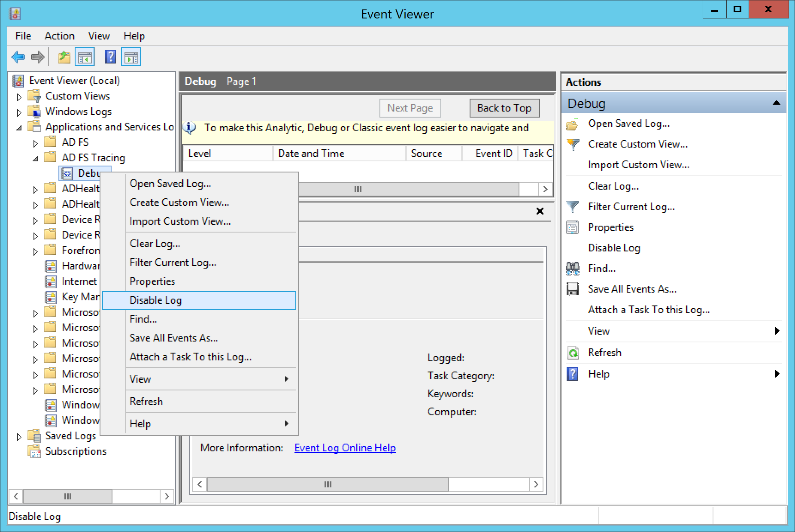
Task: Select Disable Log in the context menu
Action: (x=156, y=300)
